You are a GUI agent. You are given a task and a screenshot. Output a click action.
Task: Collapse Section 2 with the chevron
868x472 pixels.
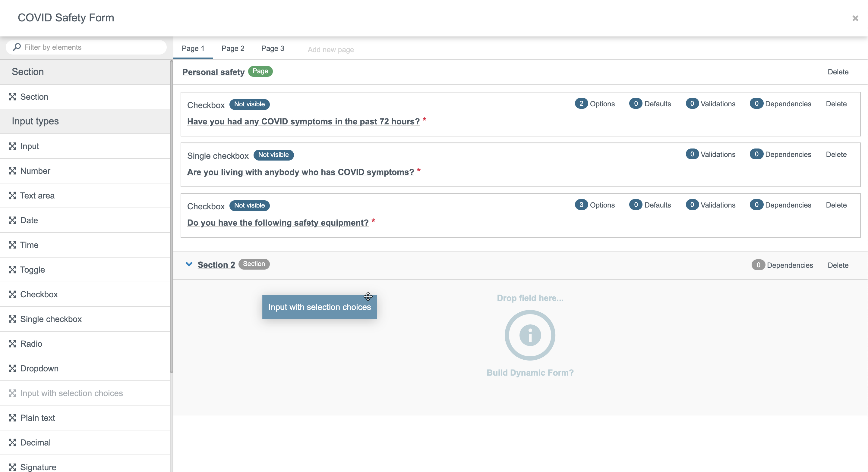tap(189, 264)
